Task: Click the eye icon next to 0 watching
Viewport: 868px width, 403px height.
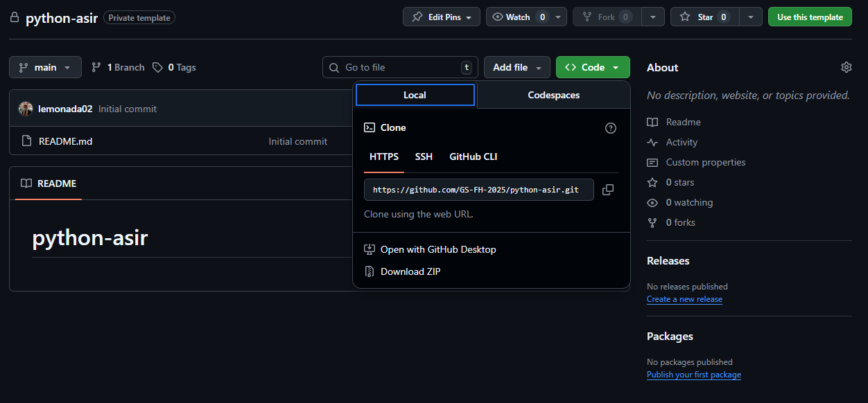Action: click(652, 202)
